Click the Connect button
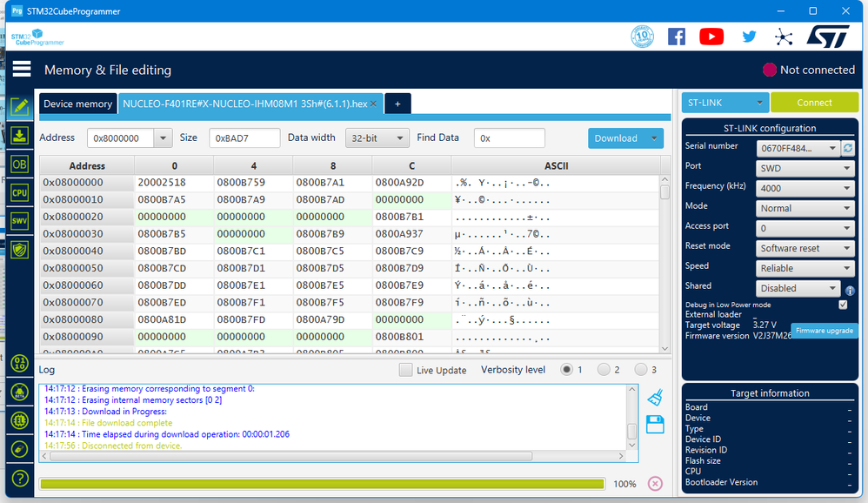 pos(814,103)
